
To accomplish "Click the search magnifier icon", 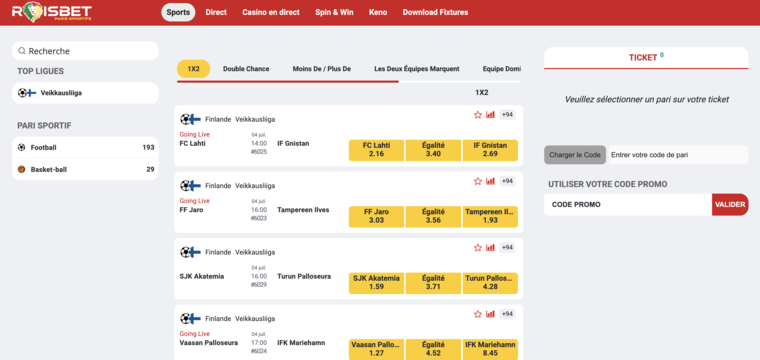I will pyautogui.click(x=22, y=51).
